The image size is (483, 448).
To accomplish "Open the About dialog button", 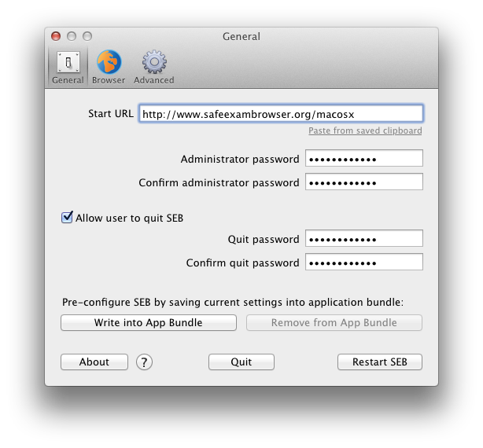I will tap(94, 362).
